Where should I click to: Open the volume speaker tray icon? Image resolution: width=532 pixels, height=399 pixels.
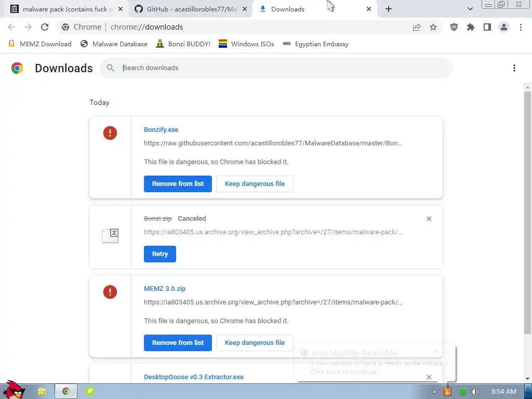click(x=475, y=392)
